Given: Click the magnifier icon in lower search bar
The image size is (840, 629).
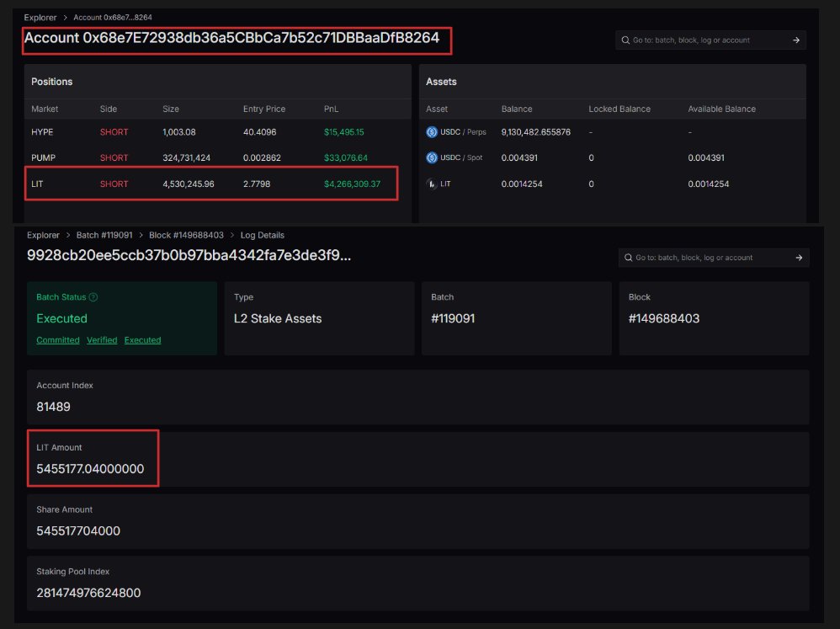Looking at the screenshot, I should (x=627, y=258).
